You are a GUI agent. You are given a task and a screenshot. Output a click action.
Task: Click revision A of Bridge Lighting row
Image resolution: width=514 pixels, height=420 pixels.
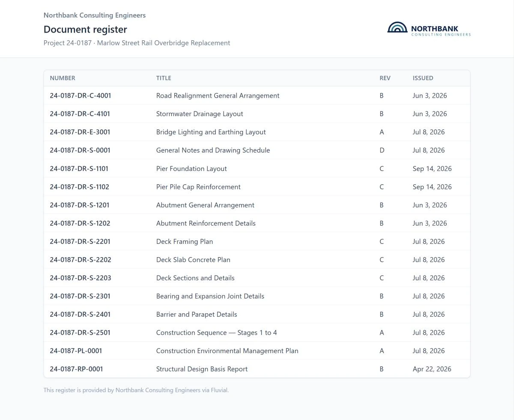382,132
